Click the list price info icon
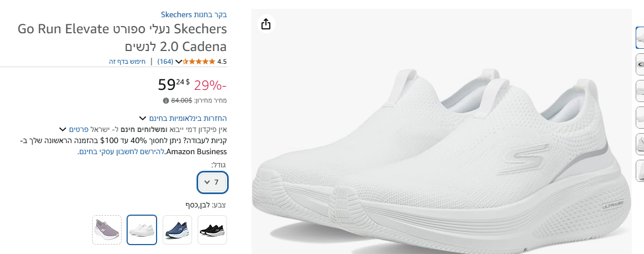 165,100
